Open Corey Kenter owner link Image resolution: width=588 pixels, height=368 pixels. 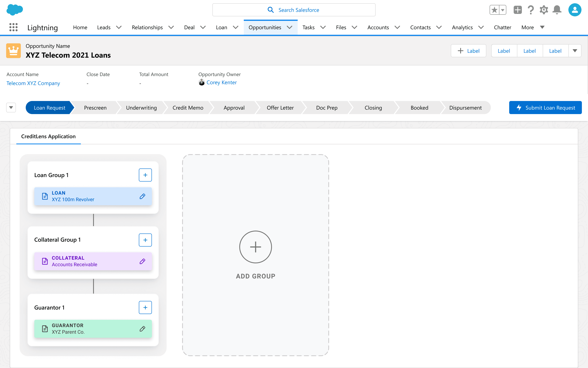222,83
